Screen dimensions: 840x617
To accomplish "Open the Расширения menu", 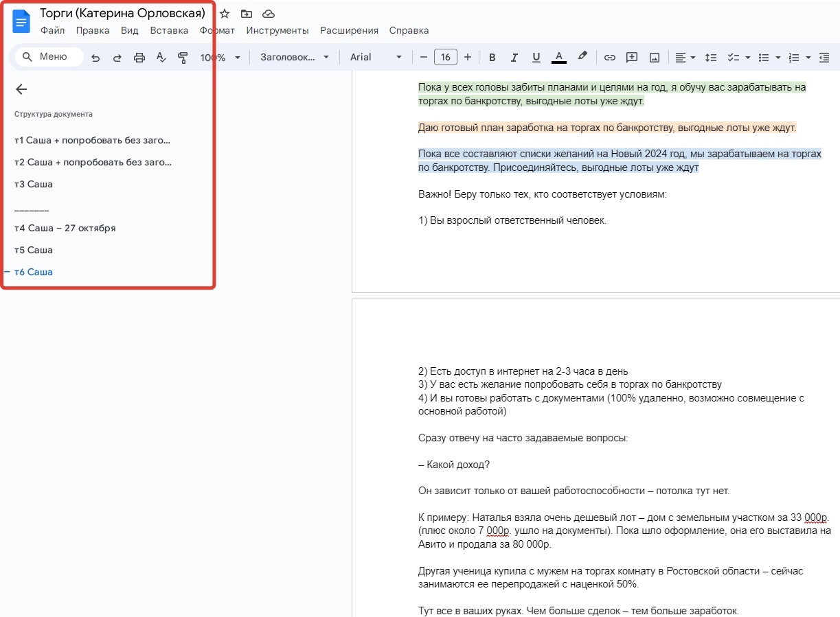I will pos(349,30).
